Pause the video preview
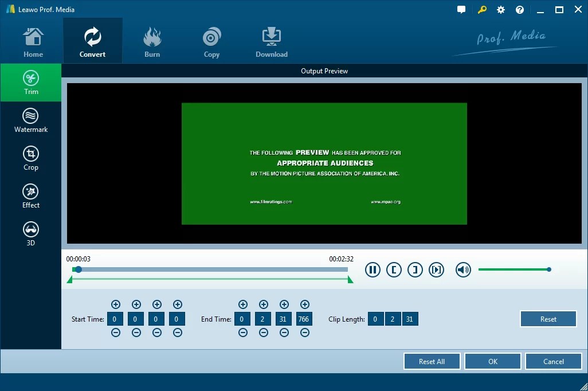Viewport: 588px width, 391px height. [x=373, y=269]
